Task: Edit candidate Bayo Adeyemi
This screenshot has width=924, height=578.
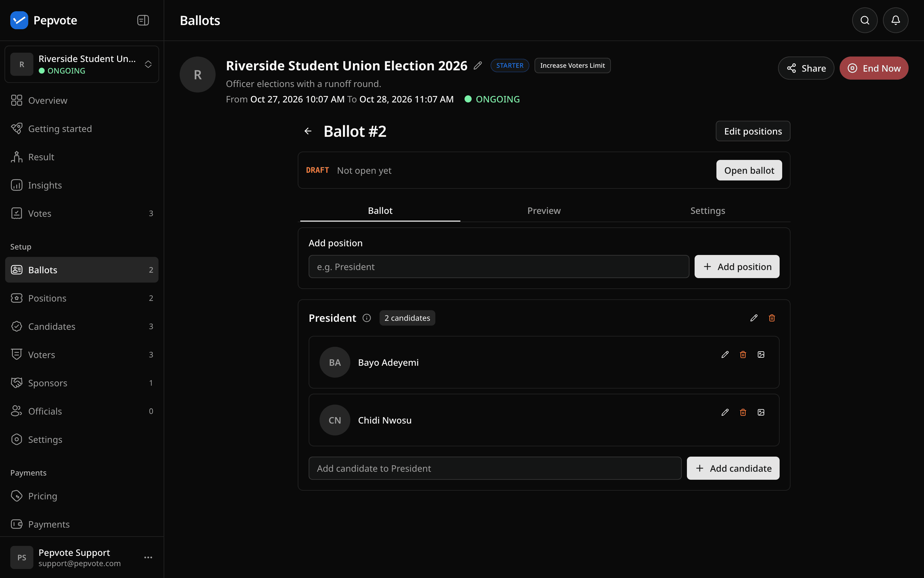Action: [x=725, y=355]
